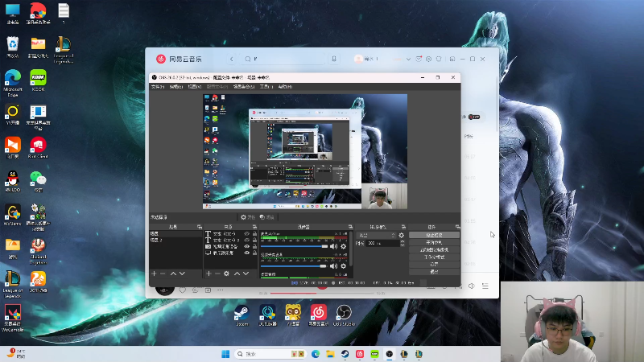The height and width of the screenshot is (362, 644).
Task: Open settings gear in OBS sources toolbar
Action: pyautogui.click(x=226, y=274)
